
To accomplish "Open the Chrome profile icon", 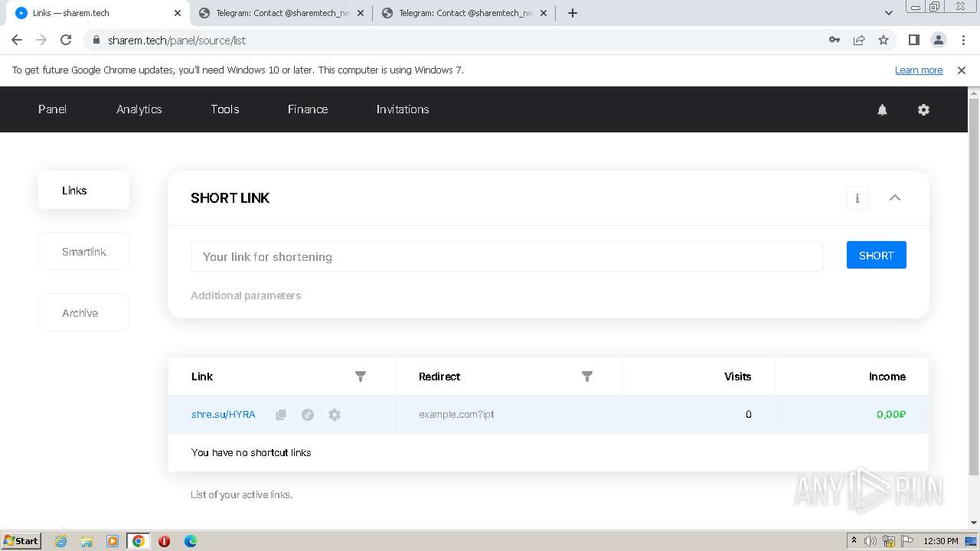I will (938, 40).
